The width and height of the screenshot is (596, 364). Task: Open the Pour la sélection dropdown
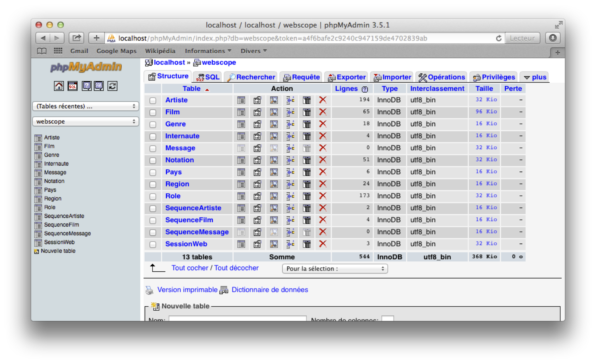pos(335,269)
